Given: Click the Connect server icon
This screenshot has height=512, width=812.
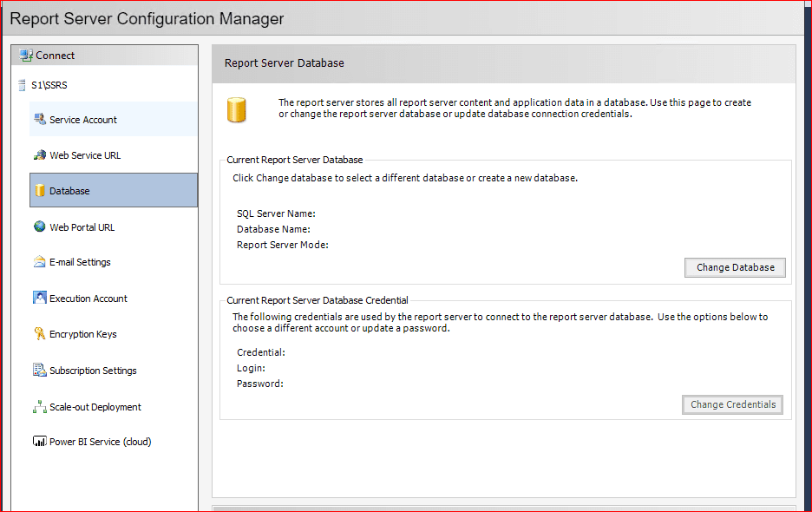Looking at the screenshot, I should pyautogui.click(x=26, y=56).
